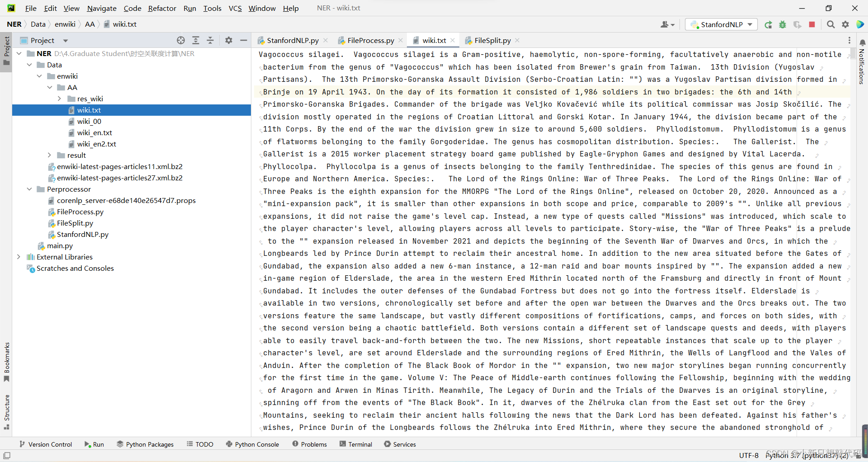The width and height of the screenshot is (868, 462).
Task: Open Python Console tool window
Action: [x=253, y=444]
